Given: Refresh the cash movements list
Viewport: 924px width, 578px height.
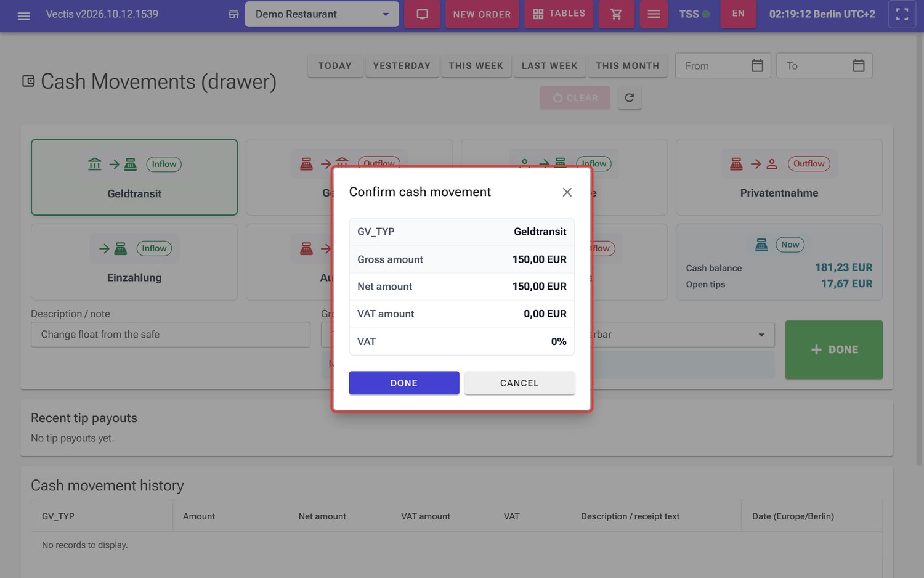Looking at the screenshot, I should pyautogui.click(x=630, y=97).
